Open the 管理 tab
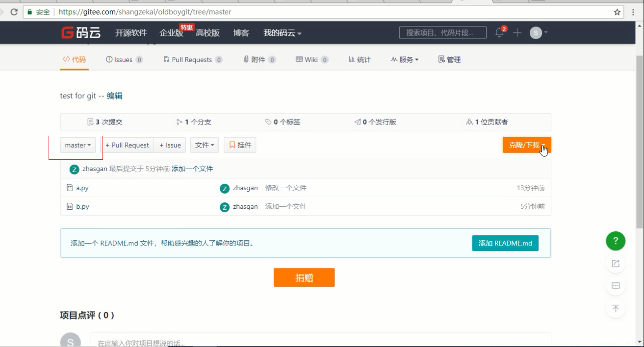Screen dimensions: 644x347 449,59
